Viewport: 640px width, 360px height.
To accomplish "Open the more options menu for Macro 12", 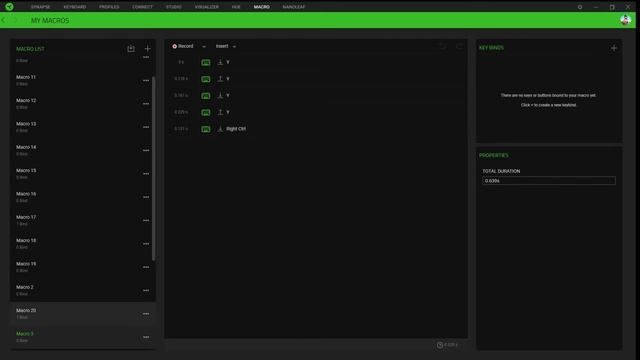I will 146,104.
